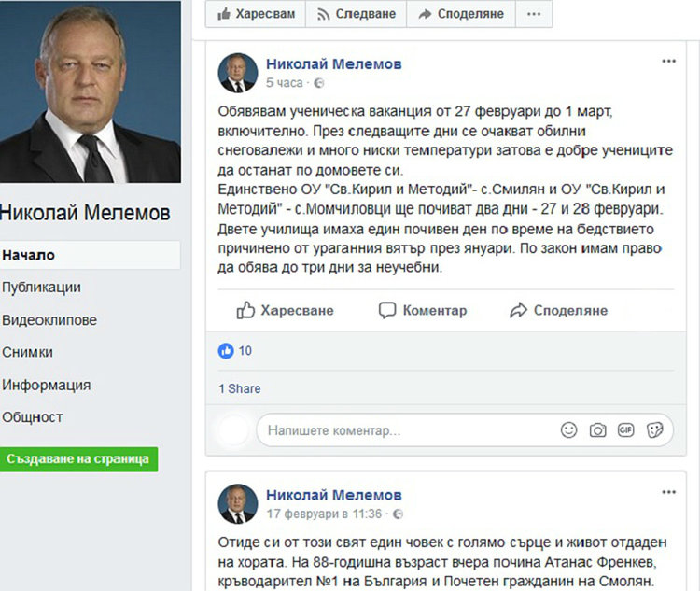Click the green Създаване на страница button

78,459
